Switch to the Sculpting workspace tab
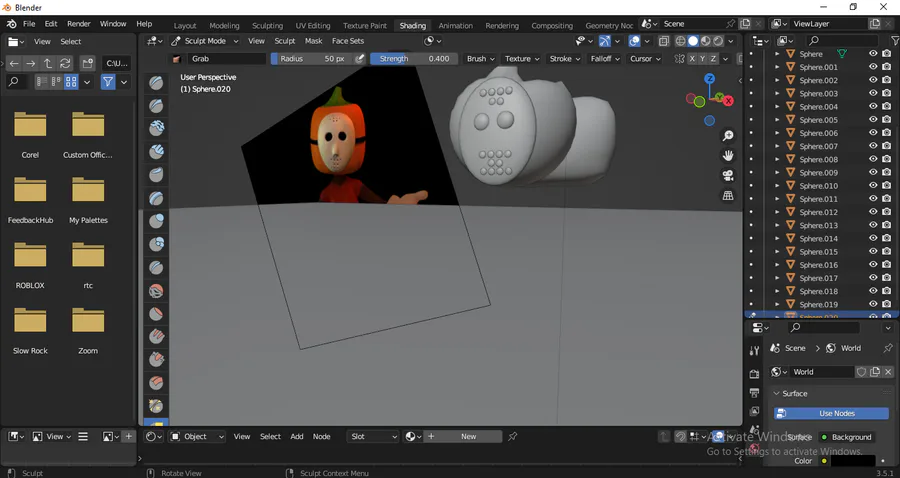The width and height of the screenshot is (900, 478). click(x=267, y=25)
